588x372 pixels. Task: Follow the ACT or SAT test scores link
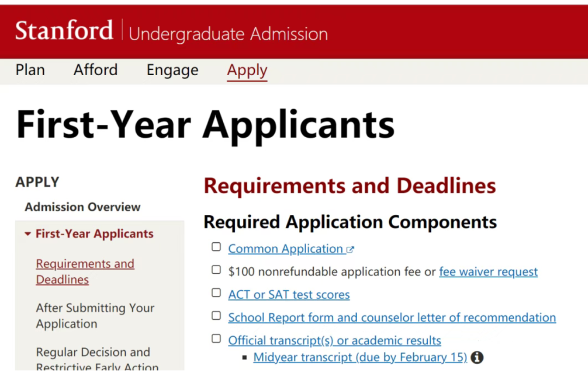(289, 295)
